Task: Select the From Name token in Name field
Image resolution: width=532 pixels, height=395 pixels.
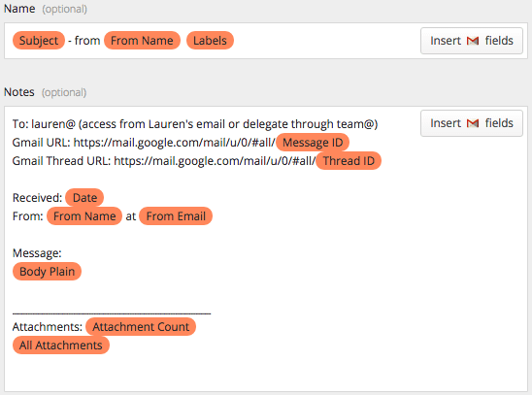Action: (x=142, y=41)
